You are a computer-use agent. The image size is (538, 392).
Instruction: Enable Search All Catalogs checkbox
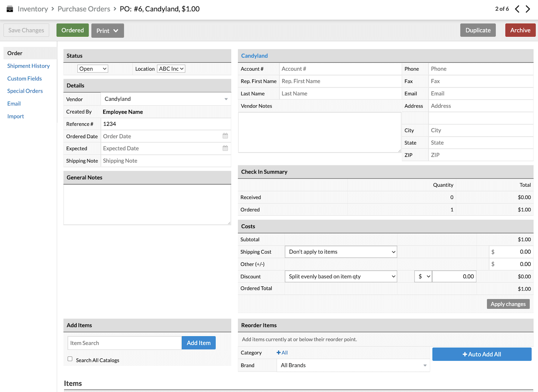coord(70,359)
